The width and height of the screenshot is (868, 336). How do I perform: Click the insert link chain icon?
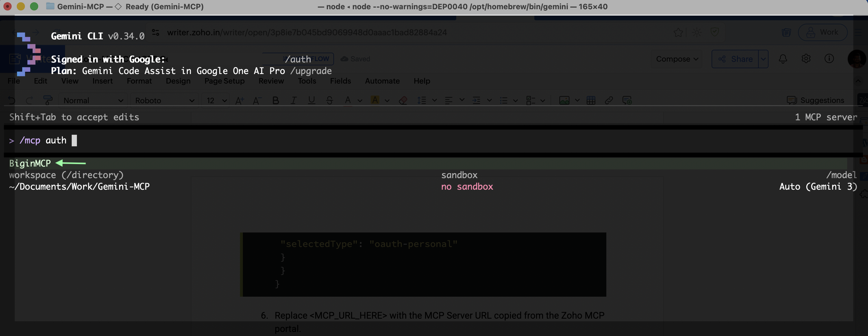(x=609, y=100)
